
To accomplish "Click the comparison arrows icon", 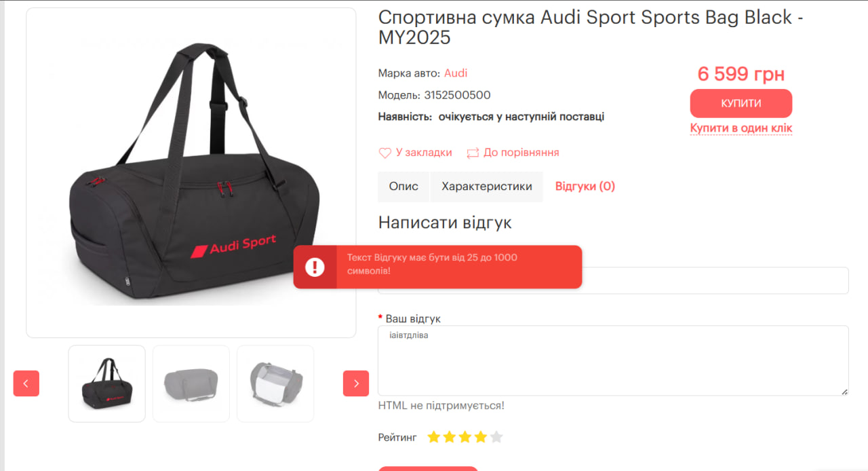I will coord(473,153).
